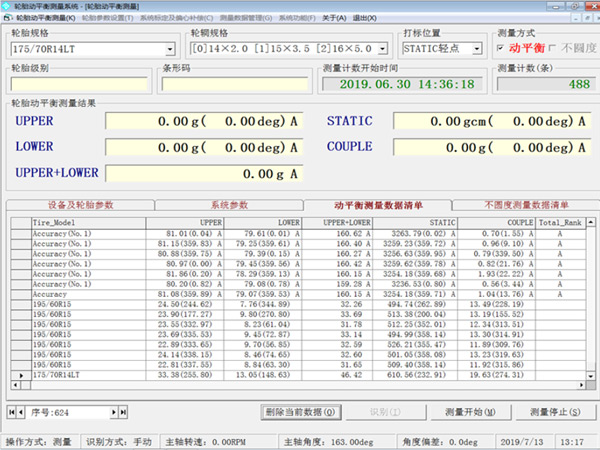This screenshot has height=450, width=600.
Task: Click the app icon in title bar
Action: (7, 5)
